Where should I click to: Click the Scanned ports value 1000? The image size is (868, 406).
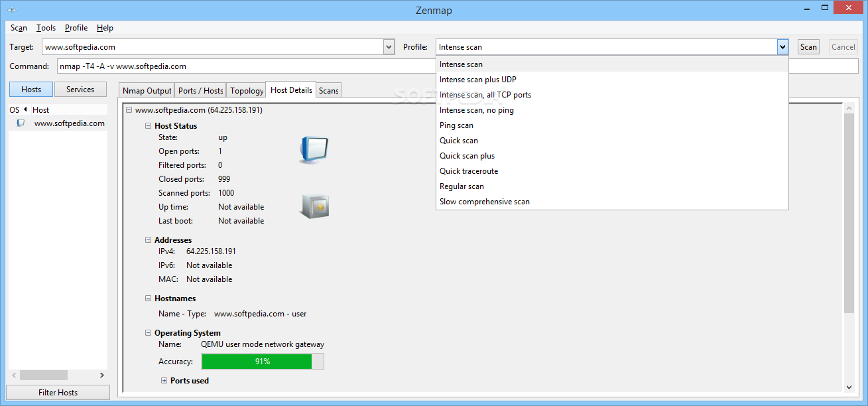[226, 193]
